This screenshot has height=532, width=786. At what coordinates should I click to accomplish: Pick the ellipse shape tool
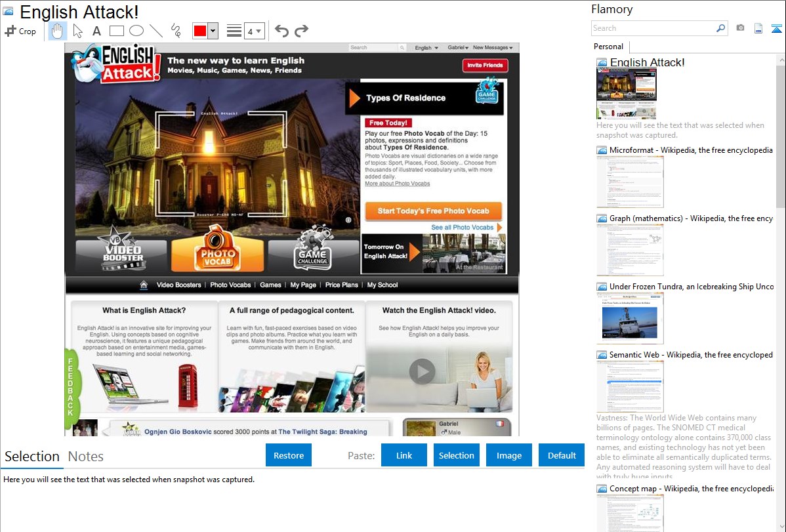tap(136, 31)
